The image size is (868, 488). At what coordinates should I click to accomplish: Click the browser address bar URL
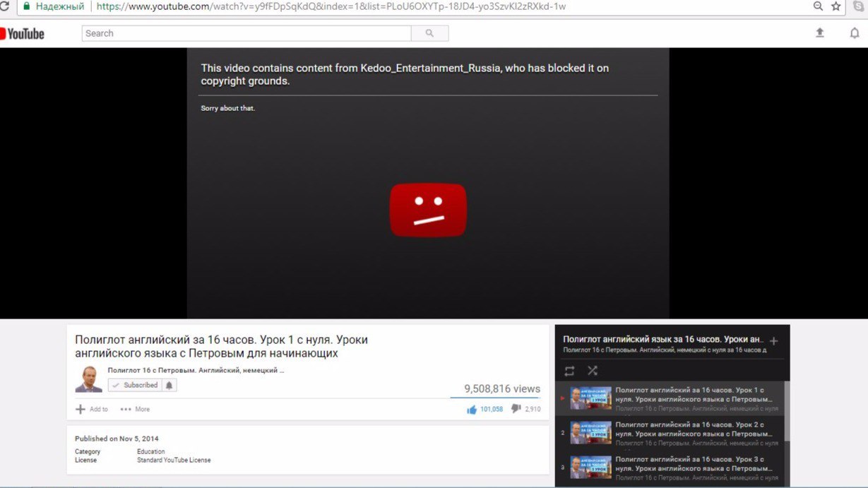tap(331, 6)
